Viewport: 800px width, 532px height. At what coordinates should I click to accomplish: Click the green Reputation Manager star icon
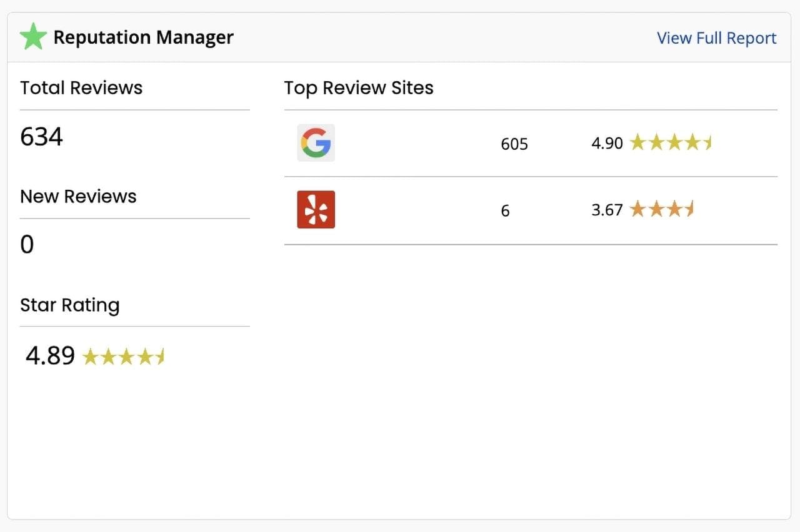33,37
